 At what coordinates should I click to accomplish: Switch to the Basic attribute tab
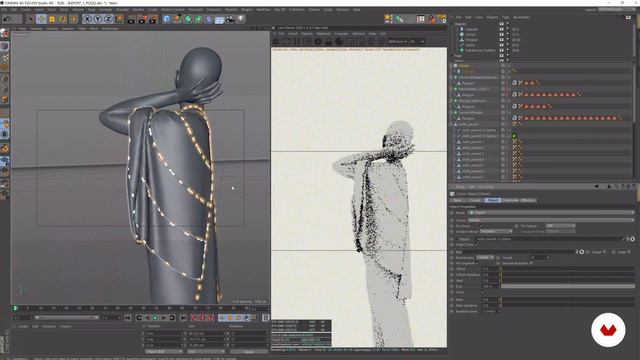458,200
